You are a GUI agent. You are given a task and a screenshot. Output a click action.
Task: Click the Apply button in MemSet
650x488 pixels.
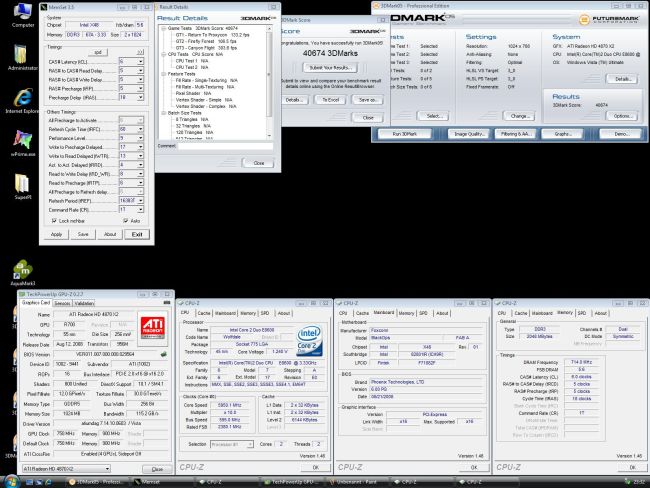coord(56,234)
